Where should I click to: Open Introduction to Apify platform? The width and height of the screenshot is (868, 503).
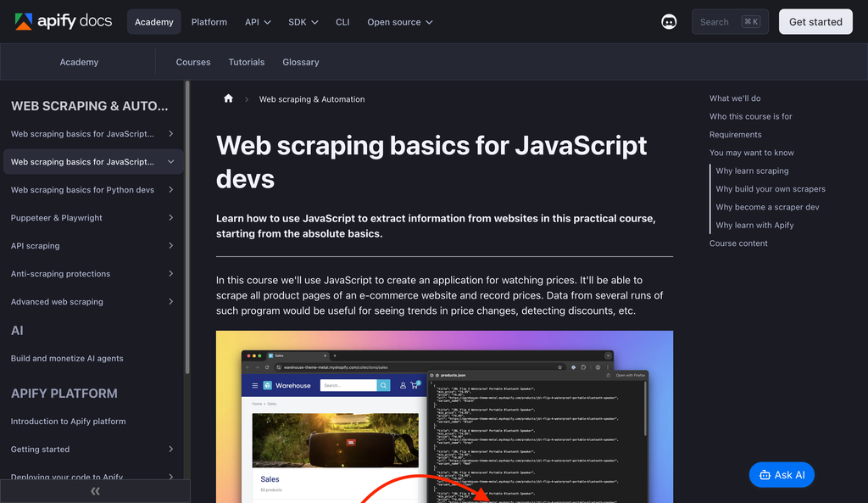pyautogui.click(x=68, y=421)
